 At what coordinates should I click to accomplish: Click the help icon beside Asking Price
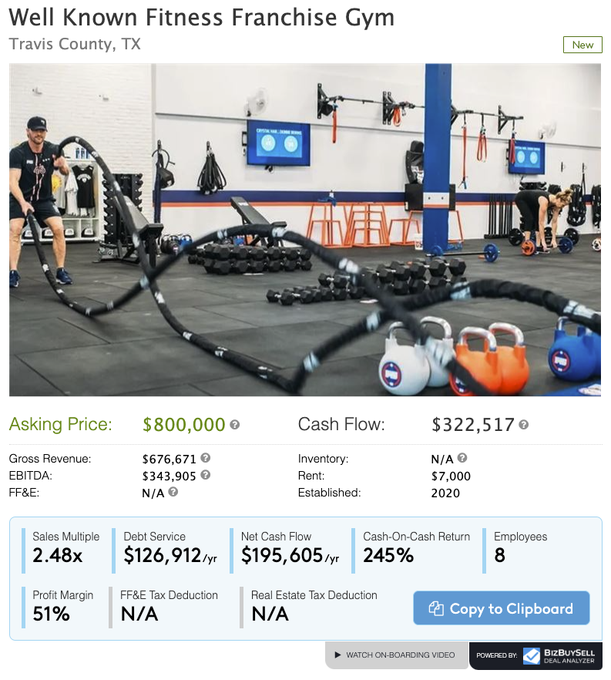coord(235,425)
